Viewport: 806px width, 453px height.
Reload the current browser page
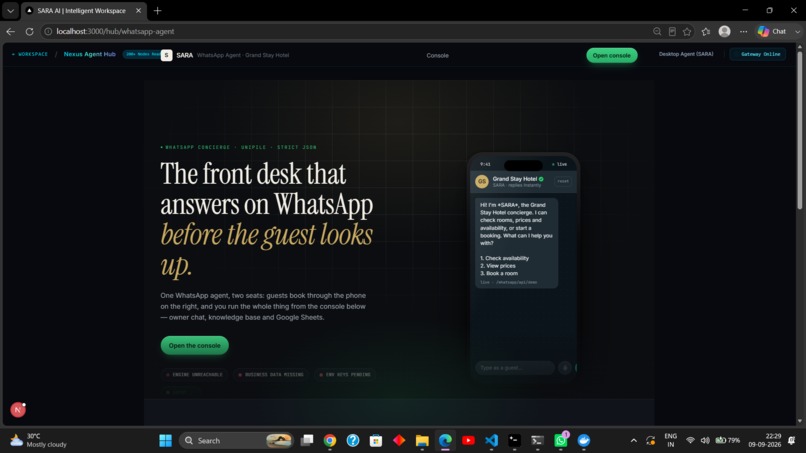click(x=29, y=31)
